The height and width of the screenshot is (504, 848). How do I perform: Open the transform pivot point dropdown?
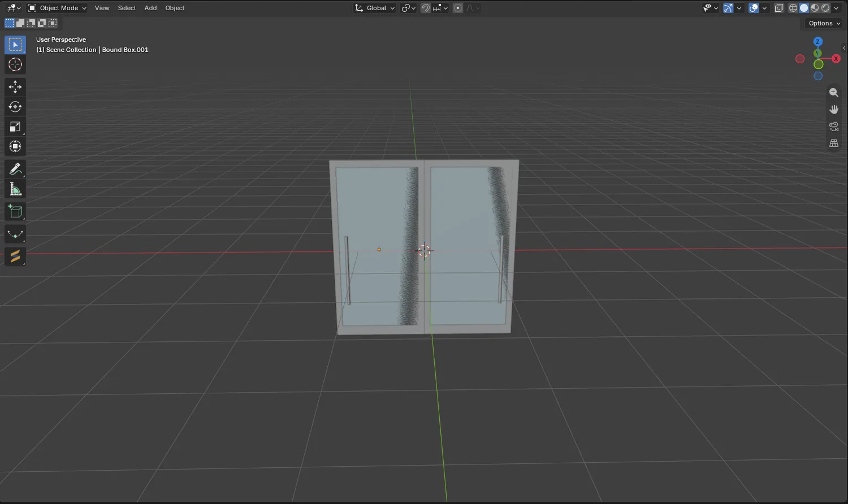click(x=409, y=8)
